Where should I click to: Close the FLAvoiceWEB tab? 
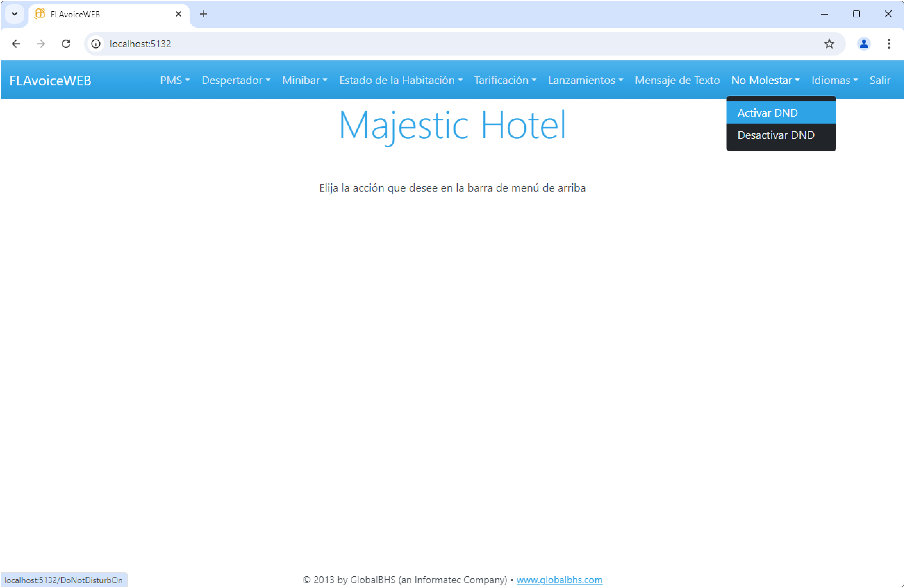coord(178,14)
